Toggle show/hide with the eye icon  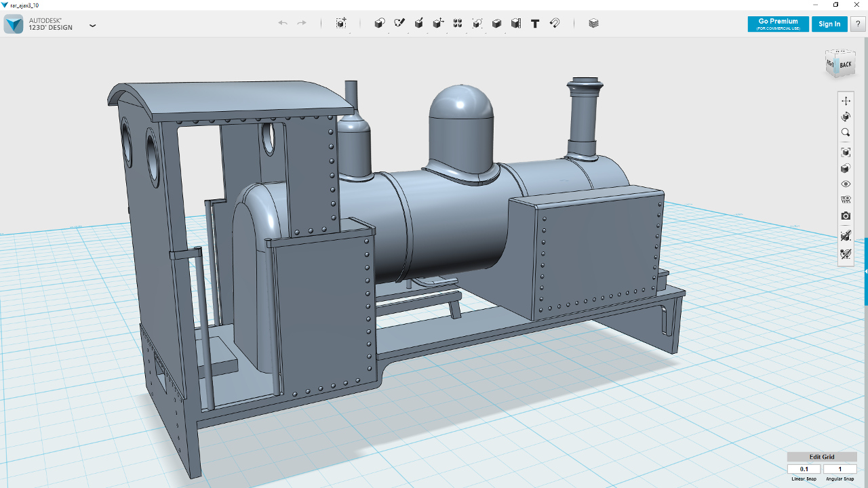click(846, 184)
